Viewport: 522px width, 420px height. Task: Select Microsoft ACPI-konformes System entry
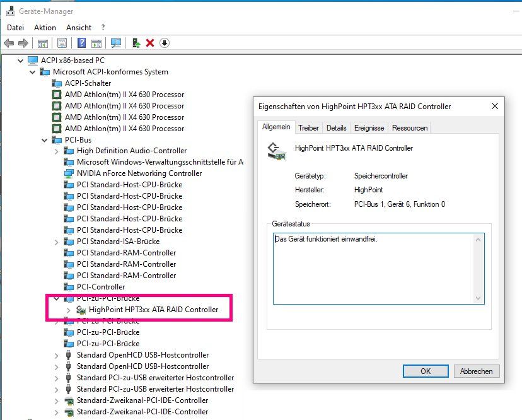pyautogui.click(x=110, y=72)
